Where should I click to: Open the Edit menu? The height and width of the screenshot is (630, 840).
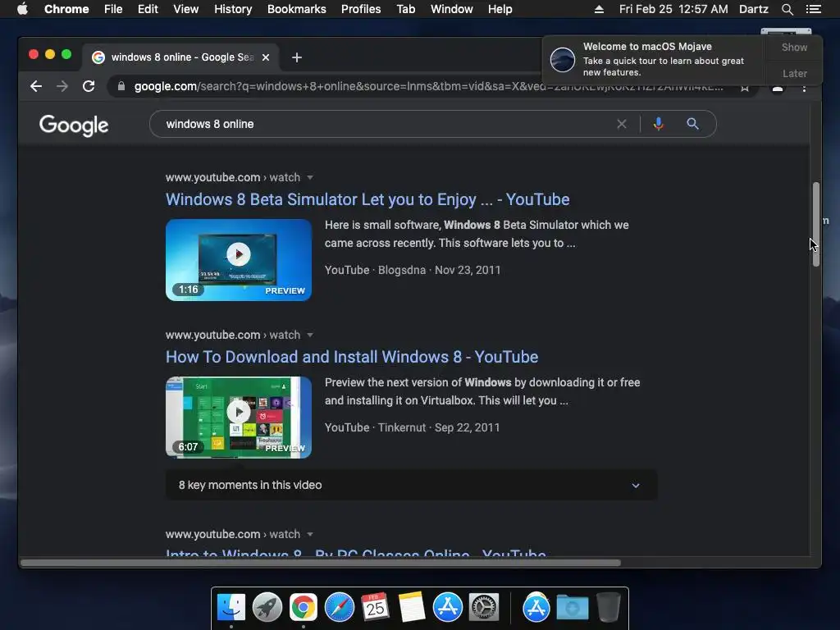tap(148, 9)
